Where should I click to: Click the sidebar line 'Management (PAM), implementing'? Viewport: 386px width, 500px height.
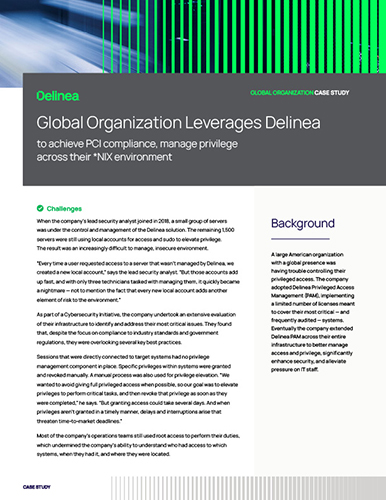[x=312, y=296]
